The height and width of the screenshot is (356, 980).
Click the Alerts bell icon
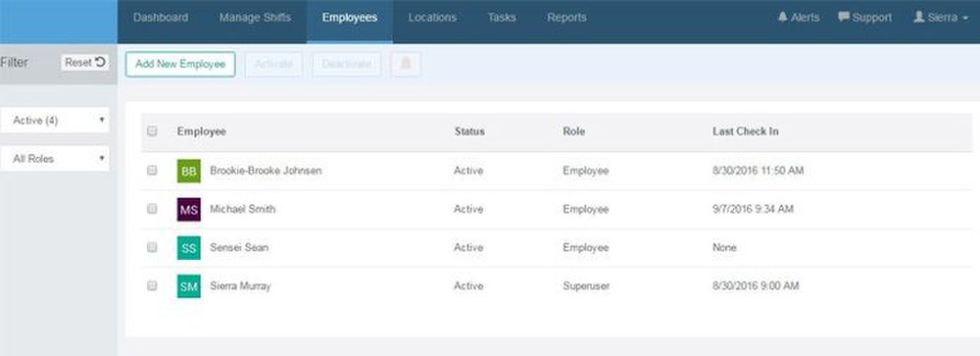click(782, 17)
